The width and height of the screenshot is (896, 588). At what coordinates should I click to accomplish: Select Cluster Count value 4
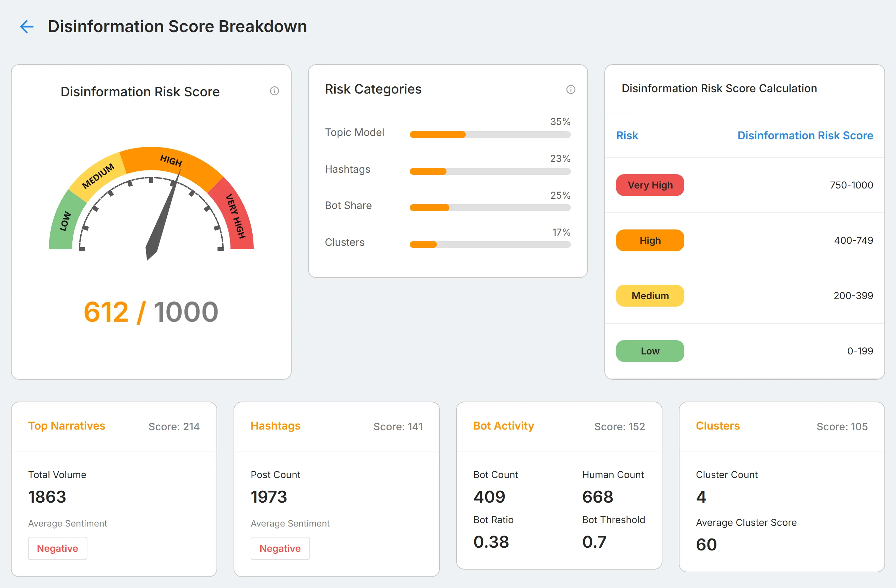(701, 497)
